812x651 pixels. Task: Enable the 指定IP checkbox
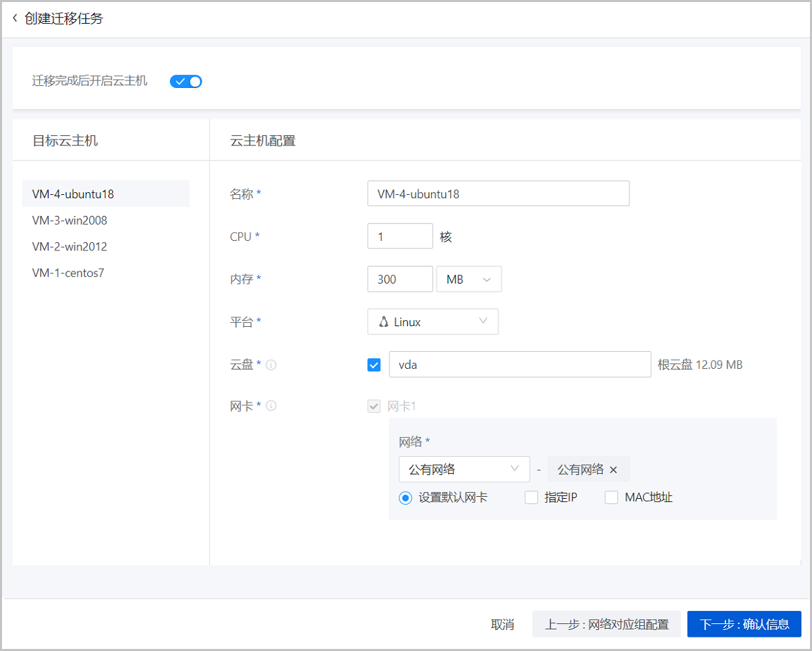coord(531,498)
